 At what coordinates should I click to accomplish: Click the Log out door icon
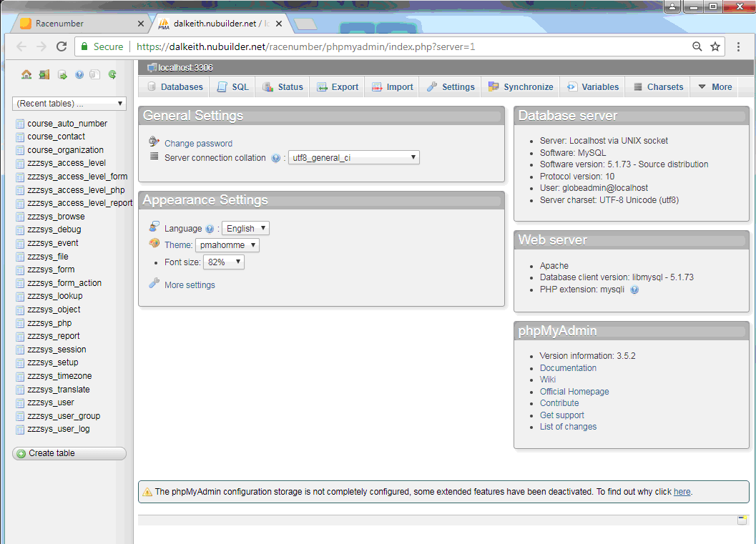pos(44,74)
